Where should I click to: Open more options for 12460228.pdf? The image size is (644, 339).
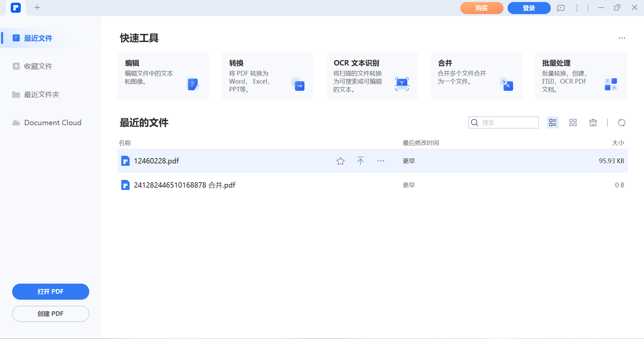(381, 161)
